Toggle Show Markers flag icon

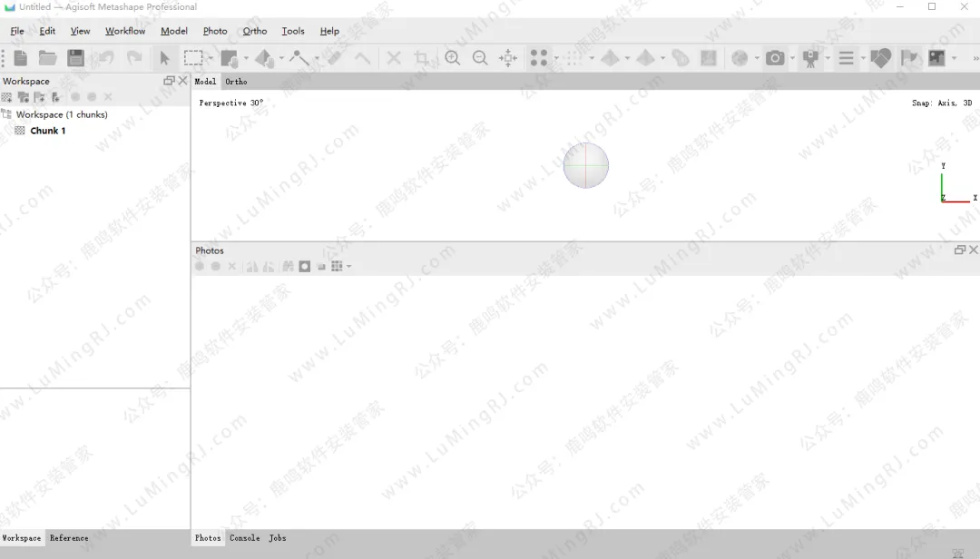pyautogui.click(x=909, y=58)
